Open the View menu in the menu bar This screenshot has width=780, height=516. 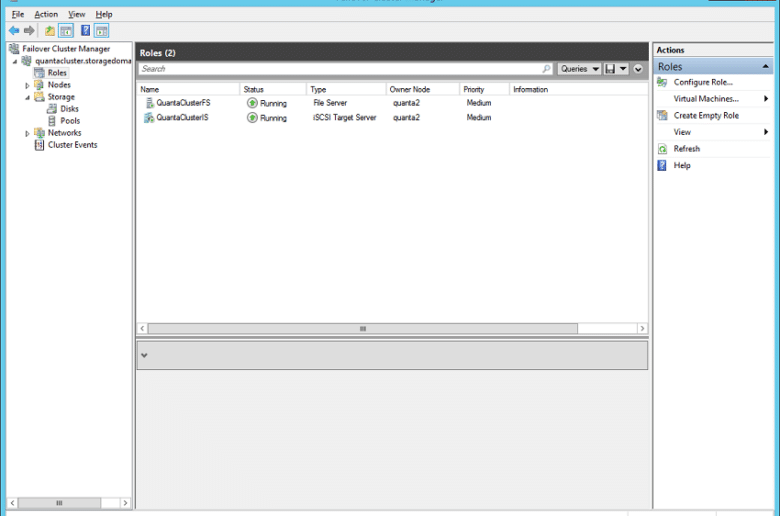pyautogui.click(x=77, y=14)
